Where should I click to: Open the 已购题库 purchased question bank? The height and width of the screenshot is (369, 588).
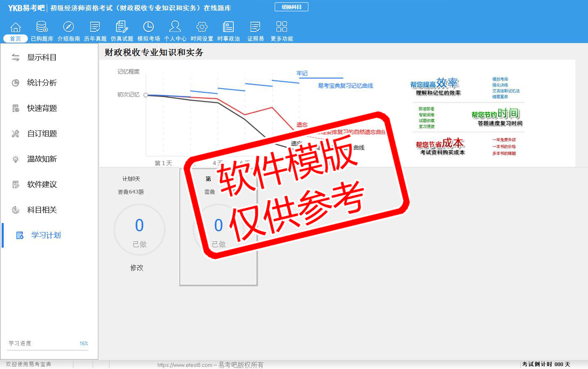[x=42, y=31]
